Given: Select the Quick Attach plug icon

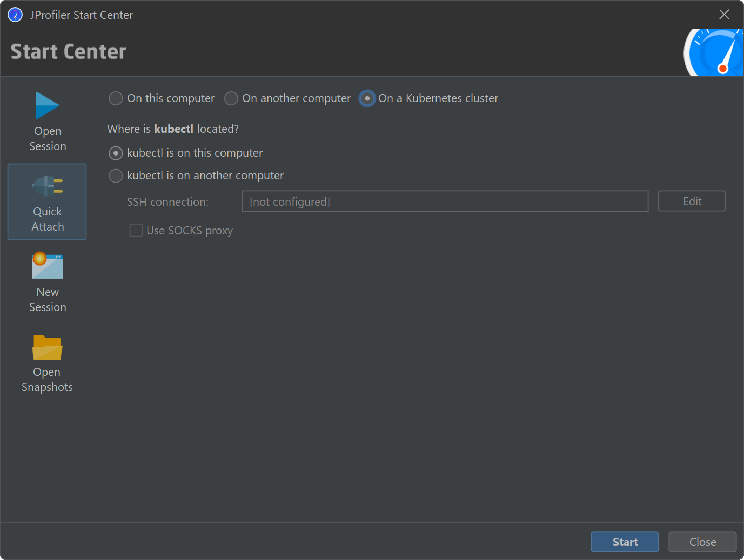Looking at the screenshot, I should click(48, 186).
